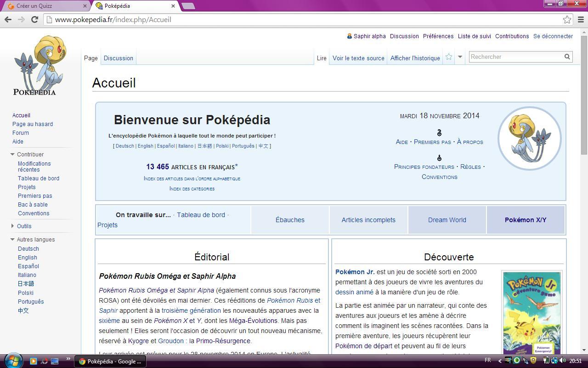The height and width of the screenshot is (368, 588).
Task: Click the search magnifier icon
Action: [567, 57]
